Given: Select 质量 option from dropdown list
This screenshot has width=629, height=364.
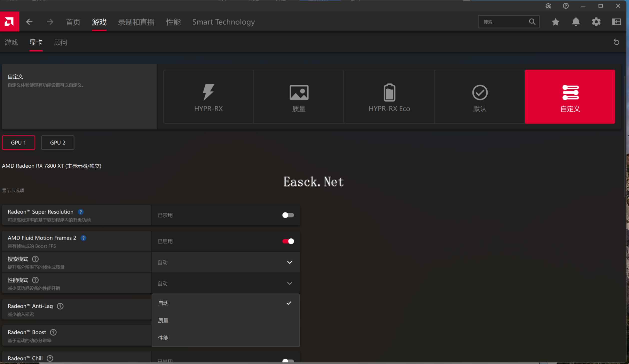Looking at the screenshot, I should tap(163, 320).
